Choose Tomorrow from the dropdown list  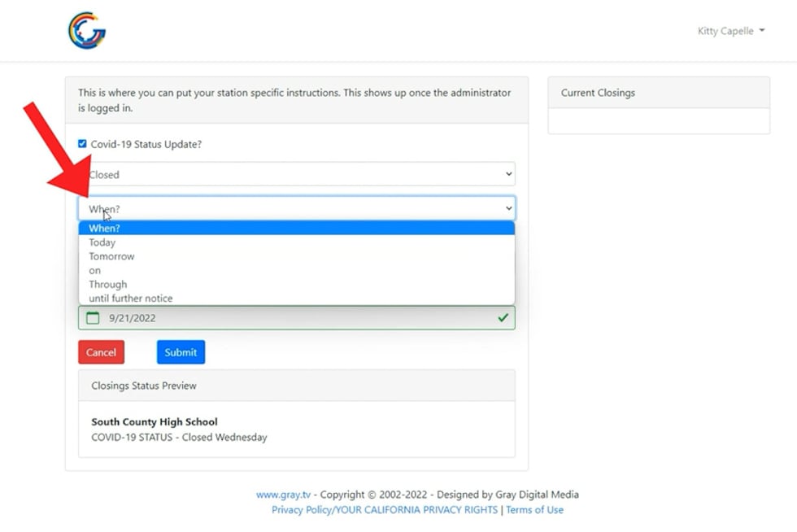coord(111,256)
